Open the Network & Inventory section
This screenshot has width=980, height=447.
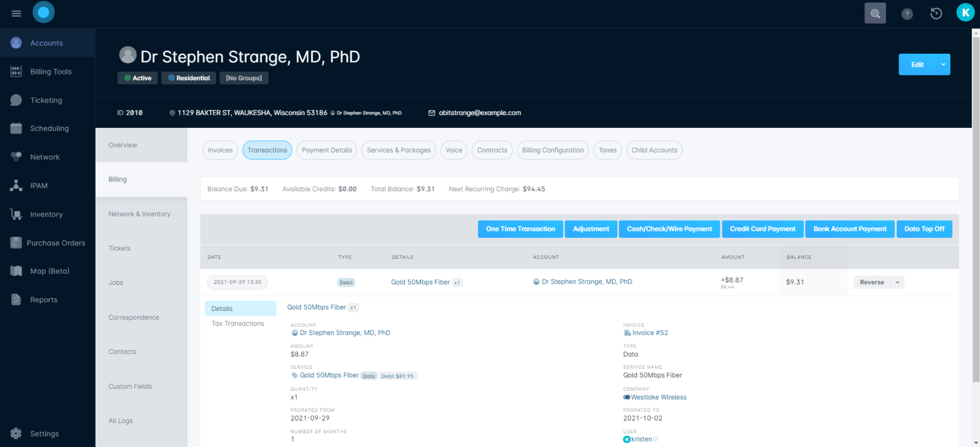142,214
